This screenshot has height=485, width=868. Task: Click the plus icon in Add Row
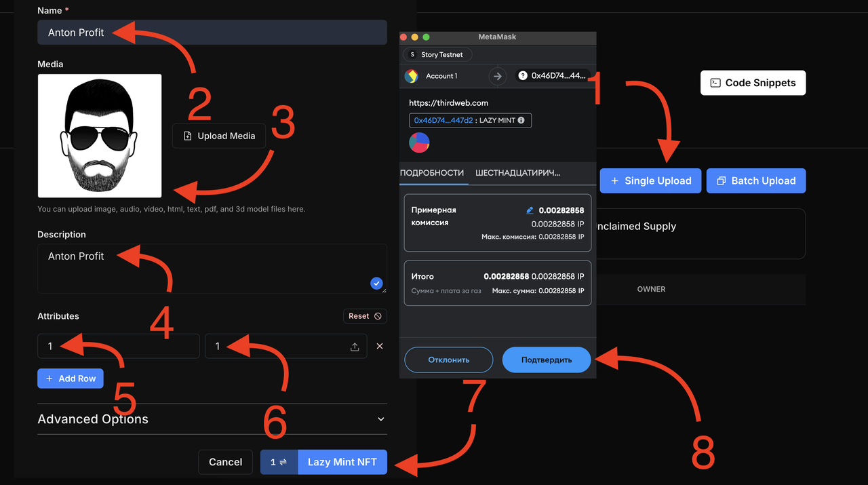click(49, 379)
